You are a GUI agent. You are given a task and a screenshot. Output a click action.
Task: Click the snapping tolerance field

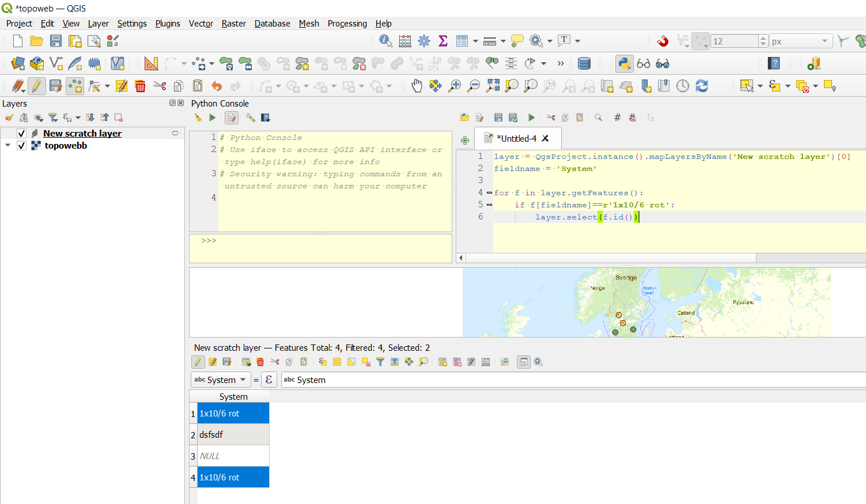tap(735, 41)
